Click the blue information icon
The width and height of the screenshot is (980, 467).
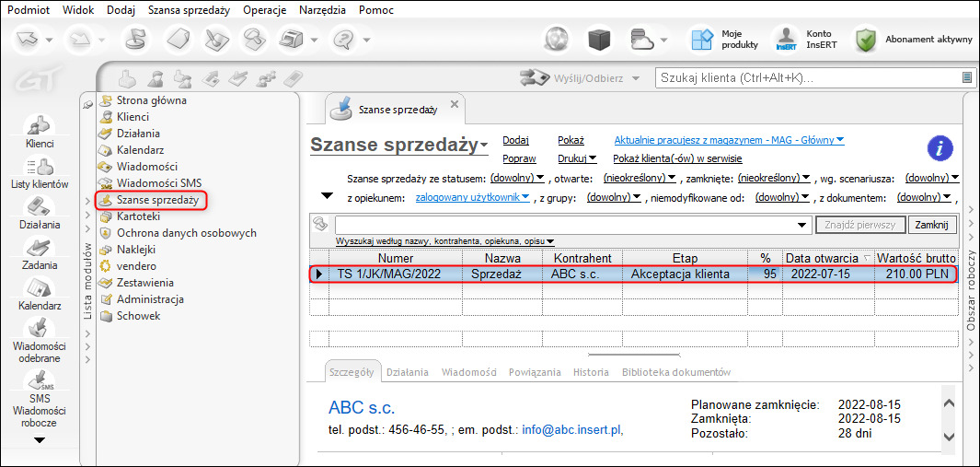pyautogui.click(x=940, y=148)
